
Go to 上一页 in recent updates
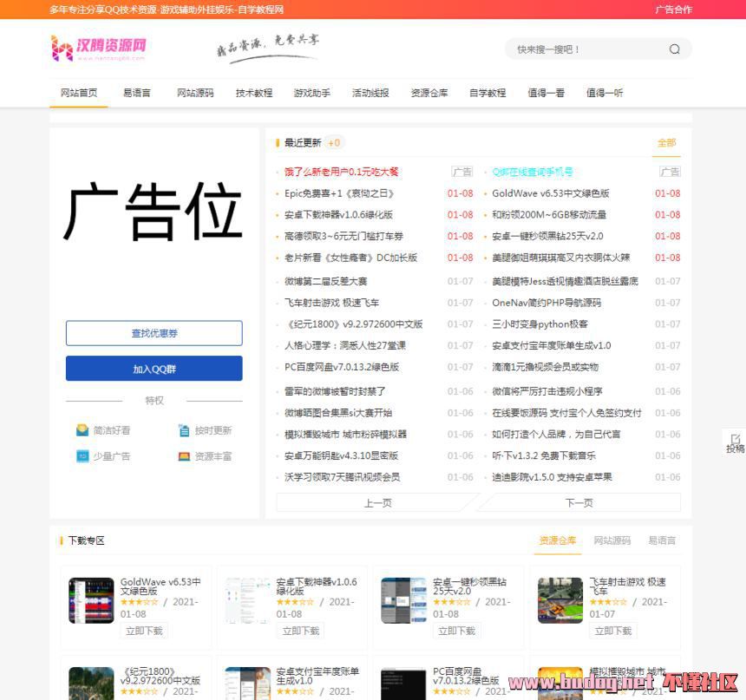pyautogui.click(x=378, y=502)
